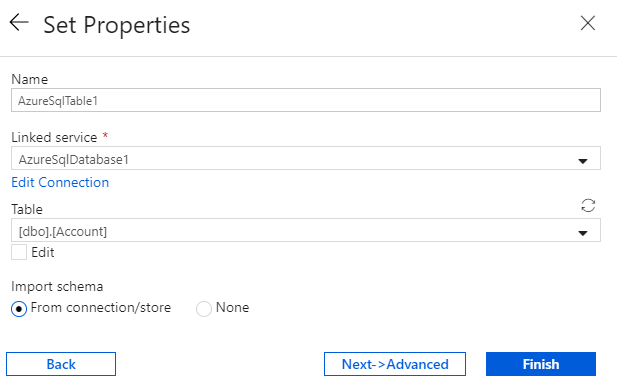Go to Next->Advanced
The width and height of the screenshot is (617, 390).
point(395,364)
